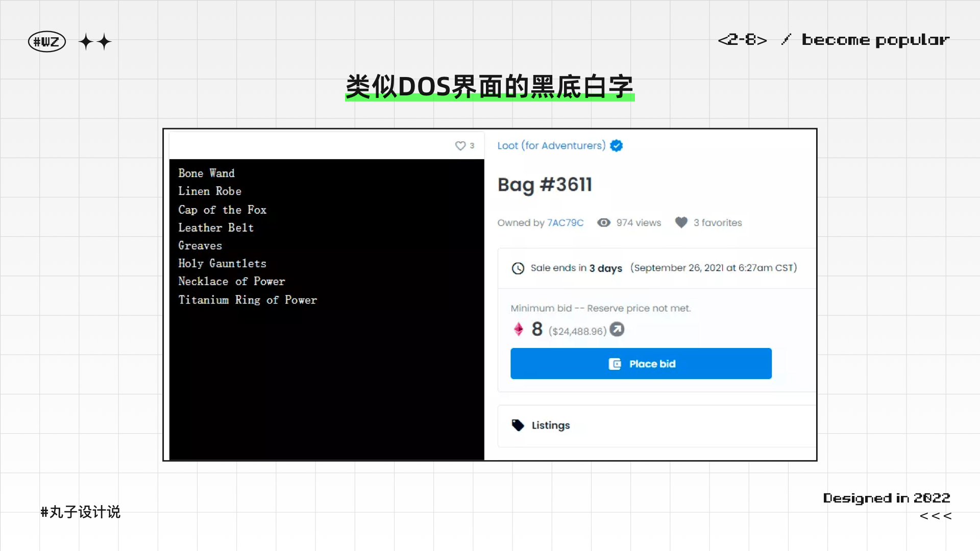Click the Bag #3611 title
980x551 pixels.
(x=545, y=185)
